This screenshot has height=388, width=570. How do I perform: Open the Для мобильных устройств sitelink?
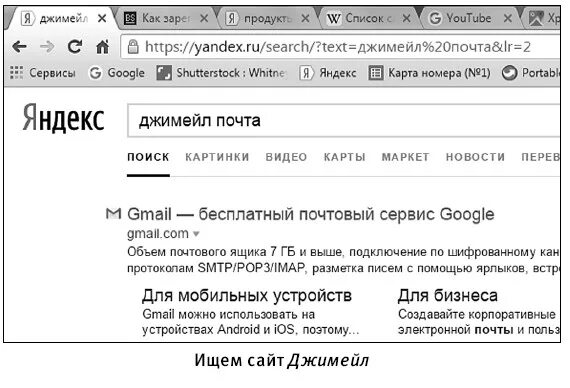pos(247,296)
